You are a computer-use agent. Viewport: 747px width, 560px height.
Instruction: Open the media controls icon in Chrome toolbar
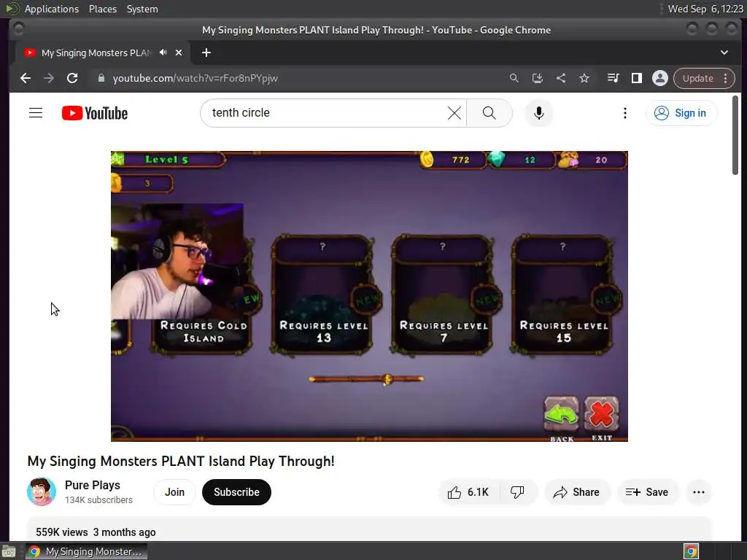pyautogui.click(x=613, y=78)
